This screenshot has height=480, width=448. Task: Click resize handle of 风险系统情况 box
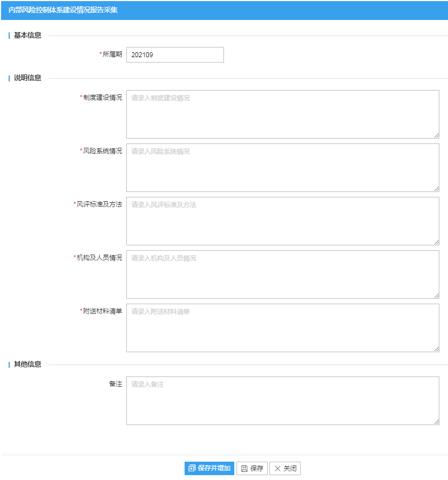tap(437, 189)
